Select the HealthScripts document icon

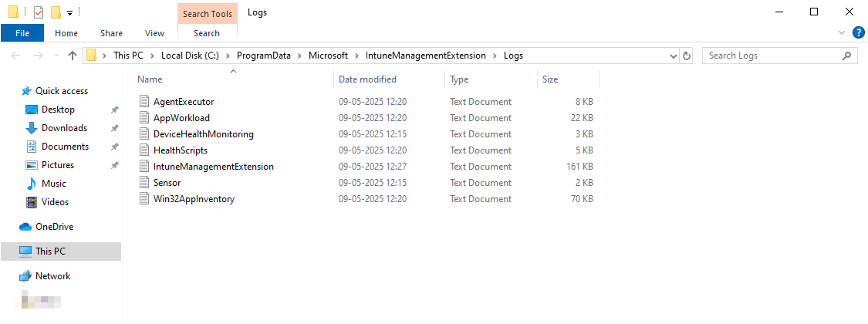144,150
